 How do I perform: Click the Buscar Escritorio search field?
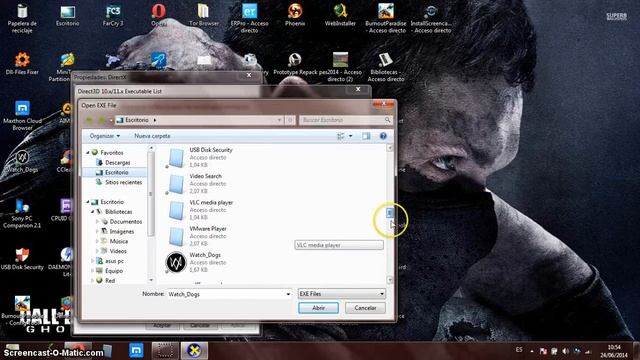click(x=346, y=120)
